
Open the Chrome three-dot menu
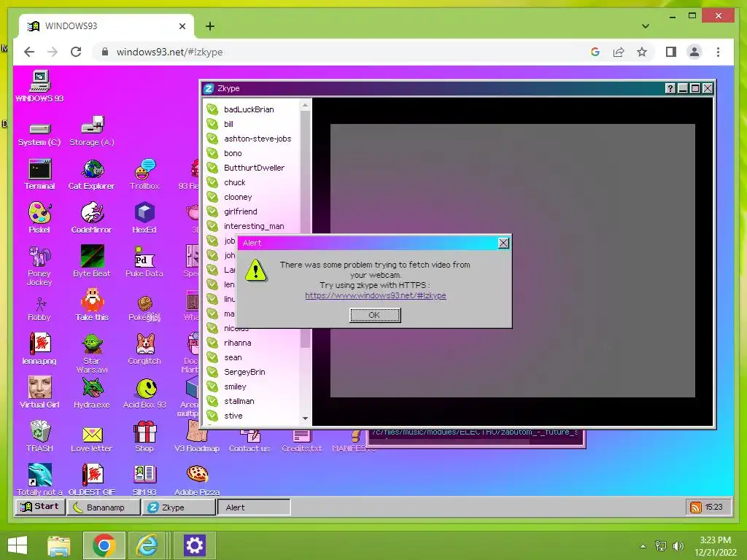[718, 52]
